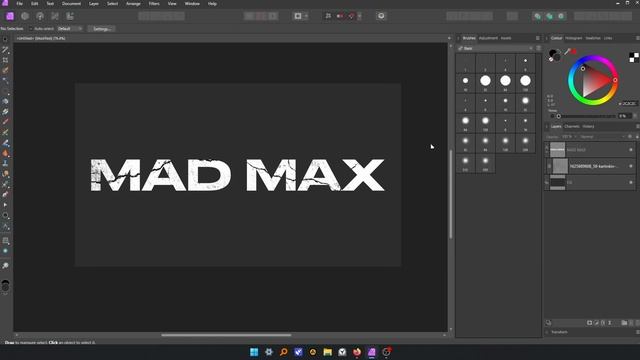Select the Crop tool

coord(5,60)
